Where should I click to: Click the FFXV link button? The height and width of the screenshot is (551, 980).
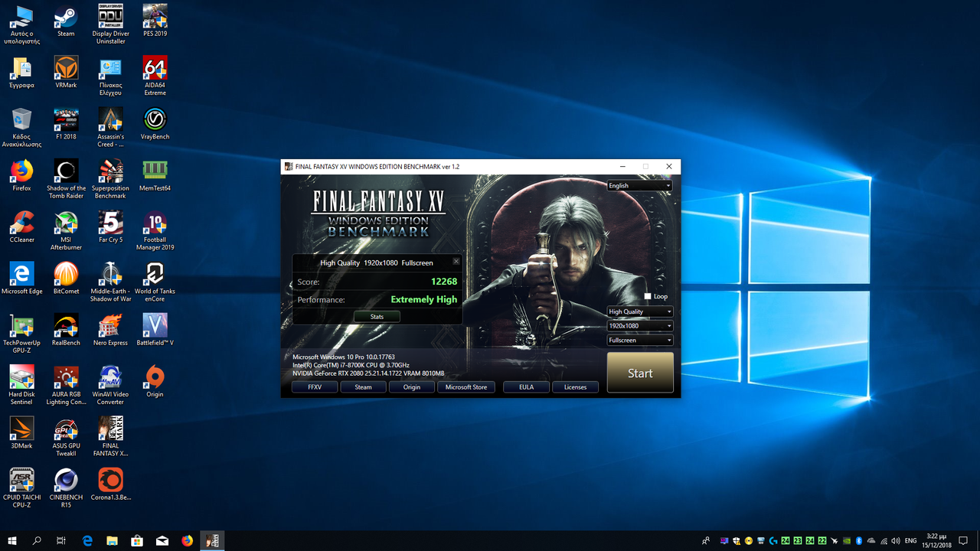click(x=315, y=387)
